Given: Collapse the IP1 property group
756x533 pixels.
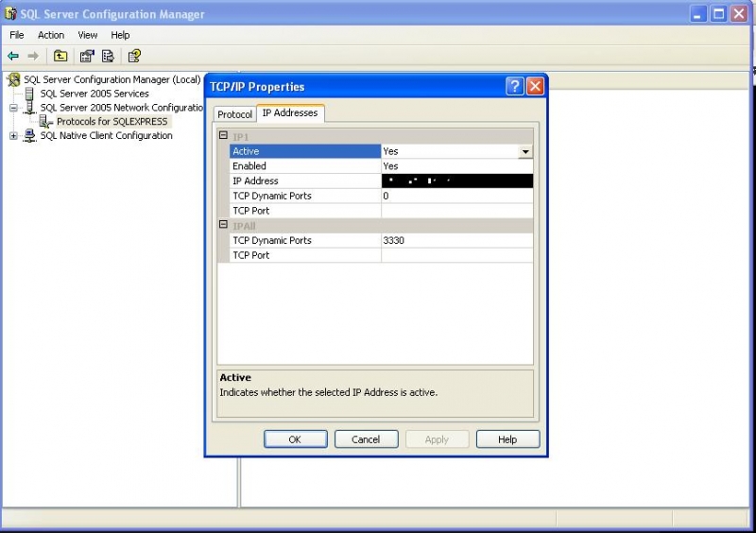Looking at the screenshot, I should (x=224, y=137).
